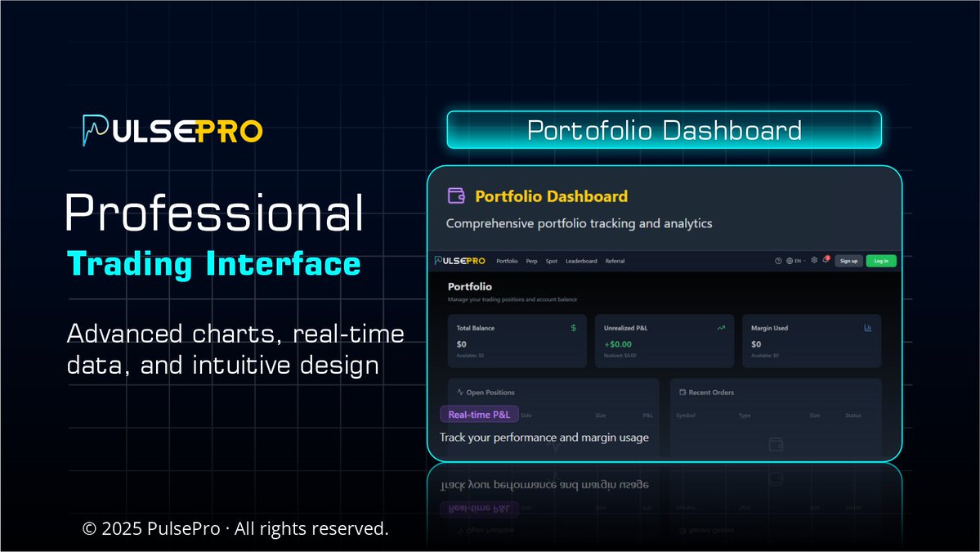Click the Margin Used $0 value

point(756,343)
